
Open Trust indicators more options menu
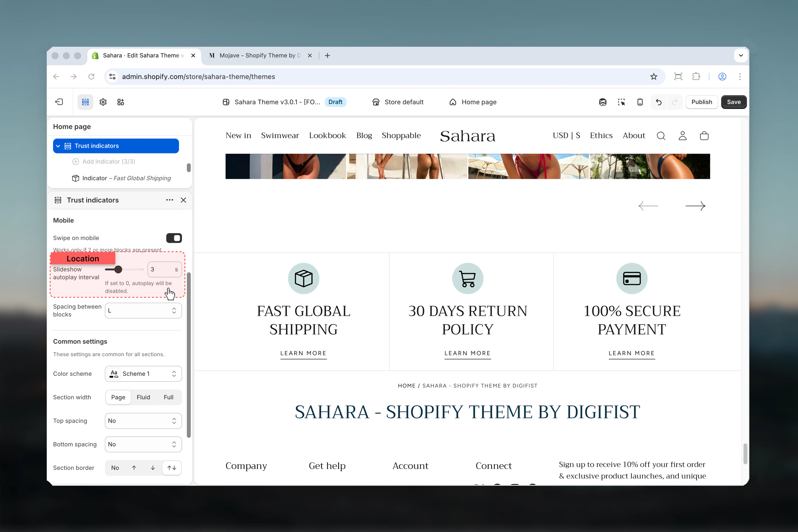170,200
